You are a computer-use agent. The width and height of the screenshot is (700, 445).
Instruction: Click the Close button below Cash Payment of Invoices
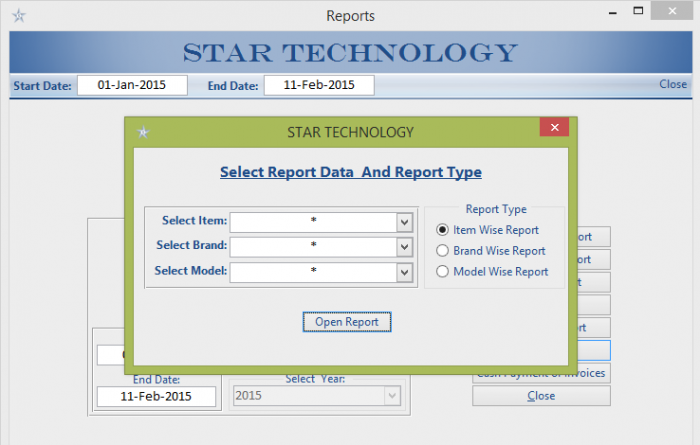pyautogui.click(x=541, y=396)
